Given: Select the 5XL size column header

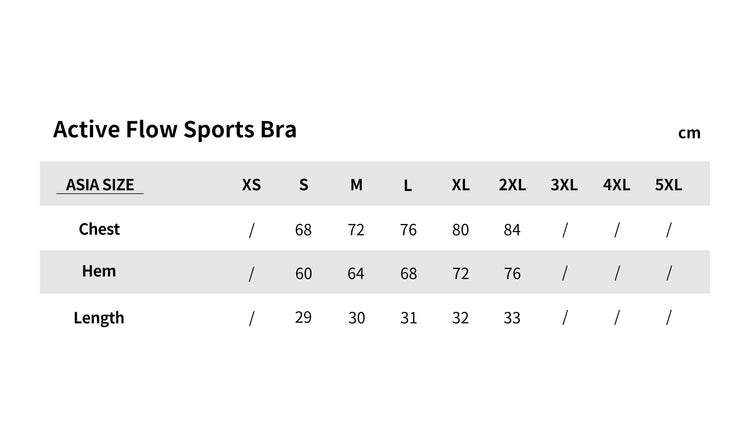Looking at the screenshot, I should click(x=668, y=185).
